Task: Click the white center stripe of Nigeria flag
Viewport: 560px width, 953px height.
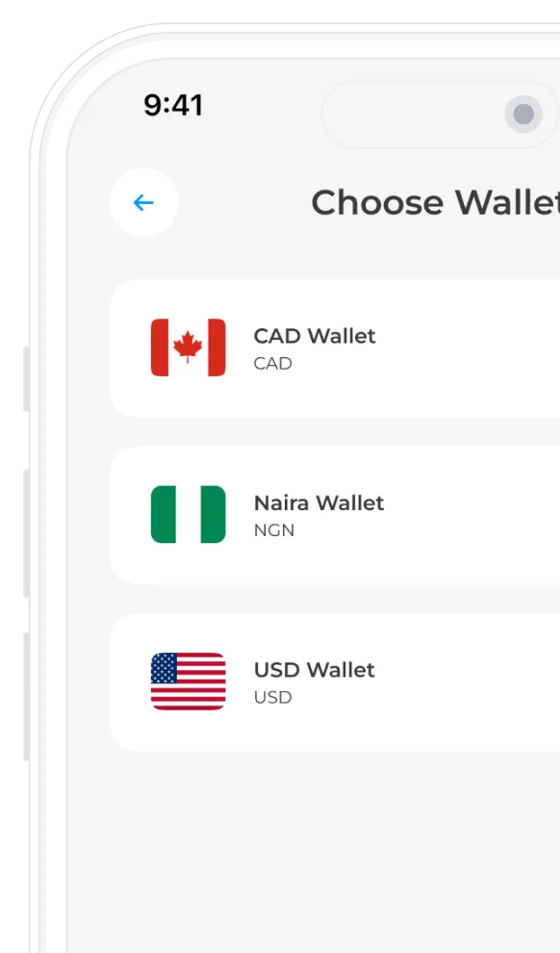Action: tap(189, 514)
